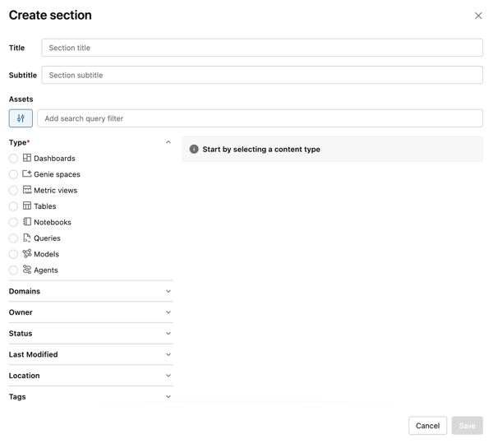This screenshot has height=448, width=493.
Task: Click the Metric views icon
Action: pos(27,190)
